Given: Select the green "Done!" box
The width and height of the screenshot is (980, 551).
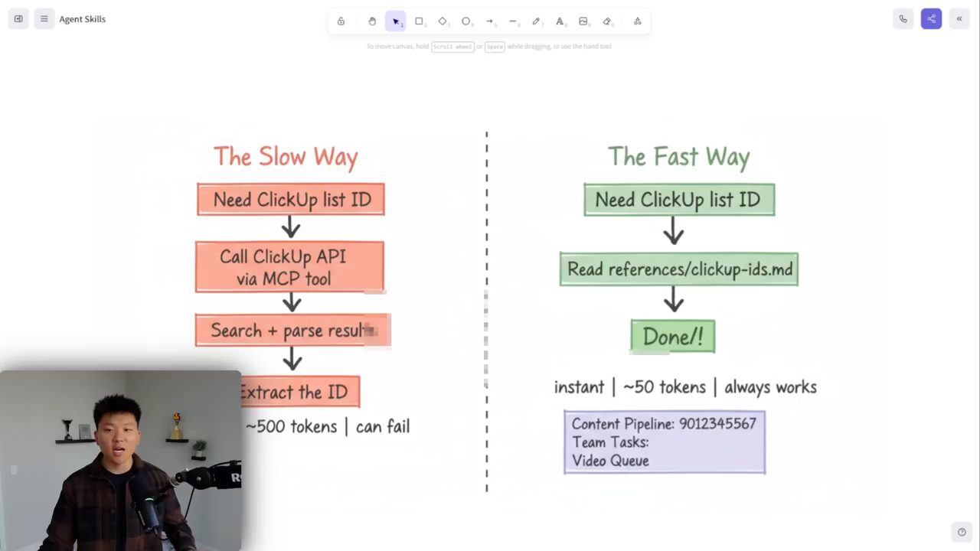Looking at the screenshot, I should click(673, 337).
